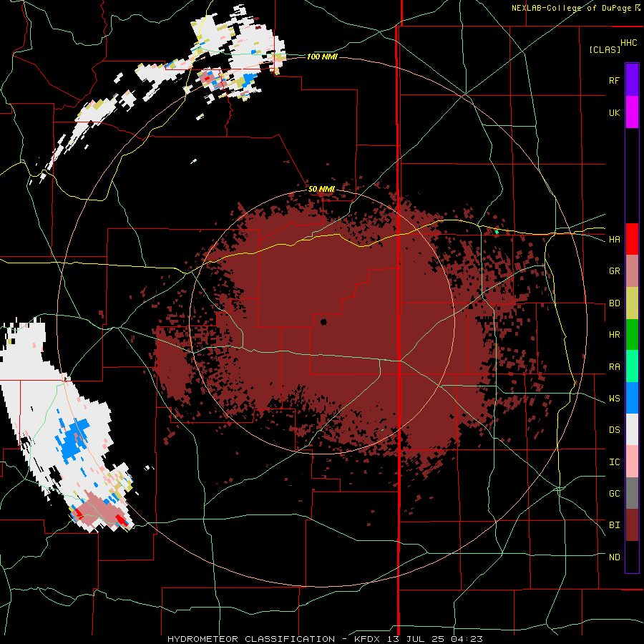Click the IC pink legend swatch

632,462
